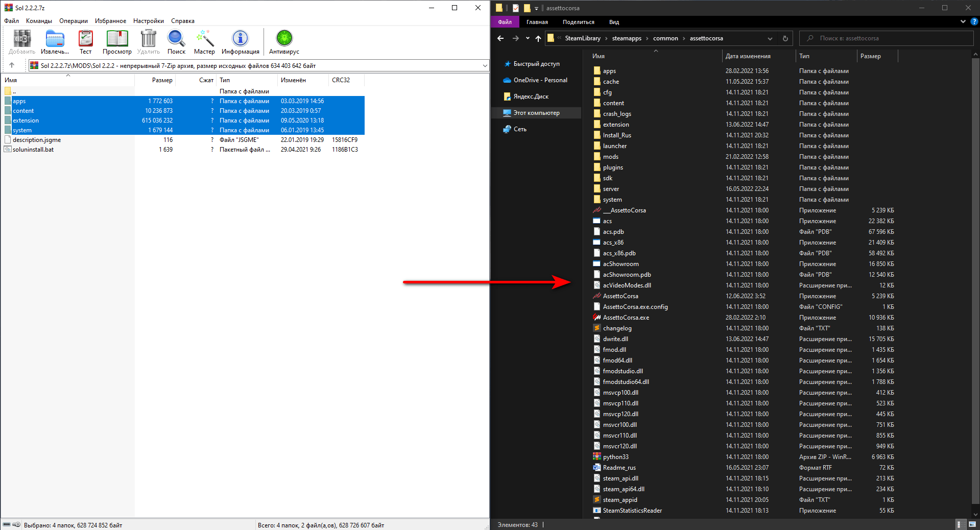Go back in Explorer navigation
Screen dimensions: 980x530
500,38
